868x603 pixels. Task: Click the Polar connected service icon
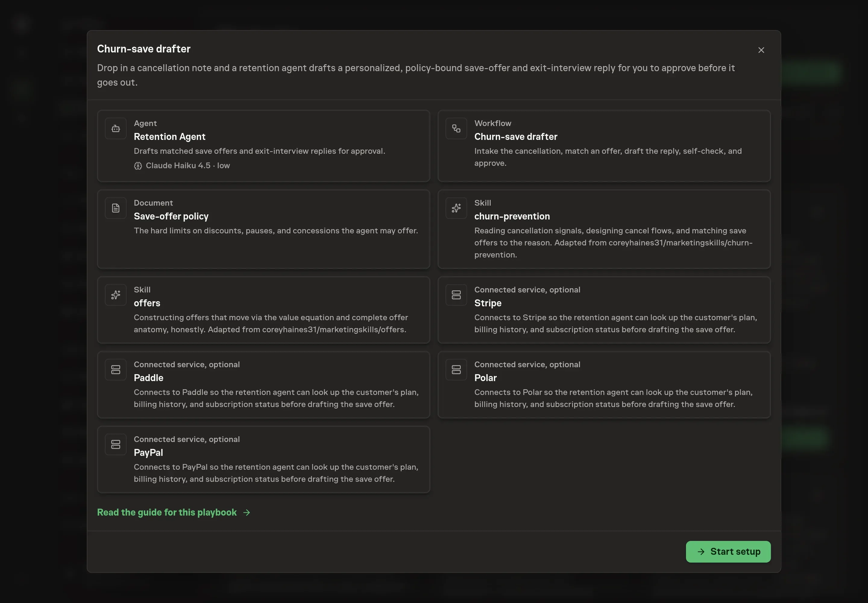pos(456,370)
